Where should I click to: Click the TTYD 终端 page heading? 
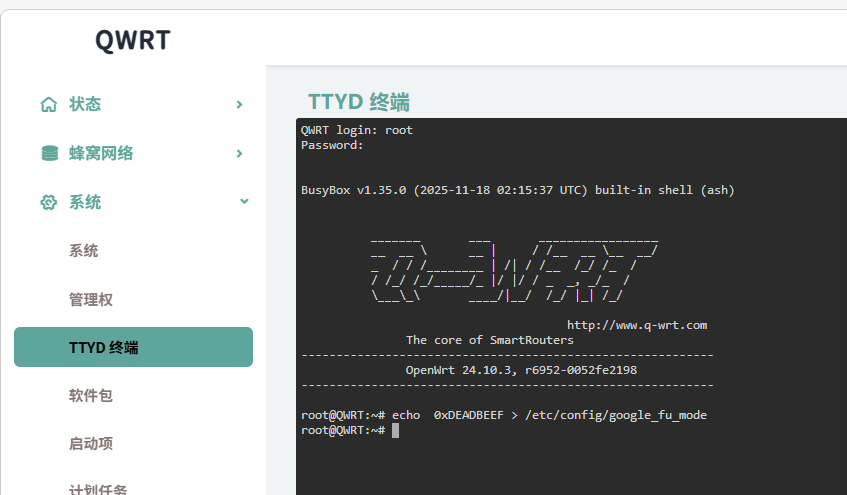click(x=359, y=102)
